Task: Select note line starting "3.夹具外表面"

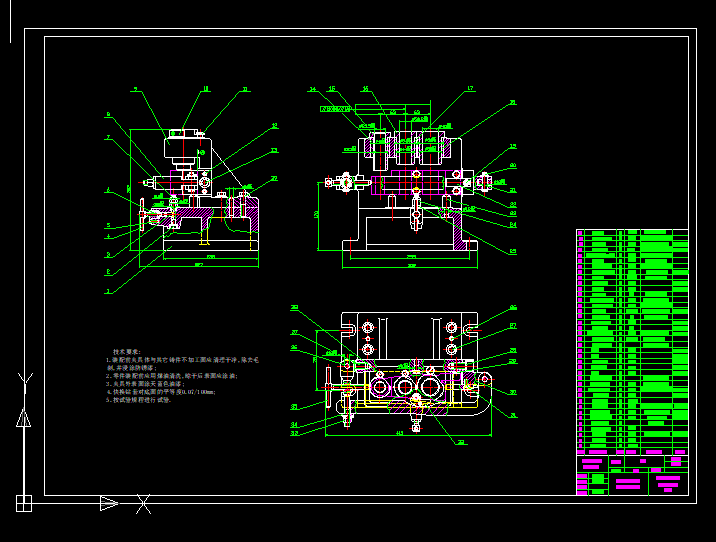Action: click(145, 384)
